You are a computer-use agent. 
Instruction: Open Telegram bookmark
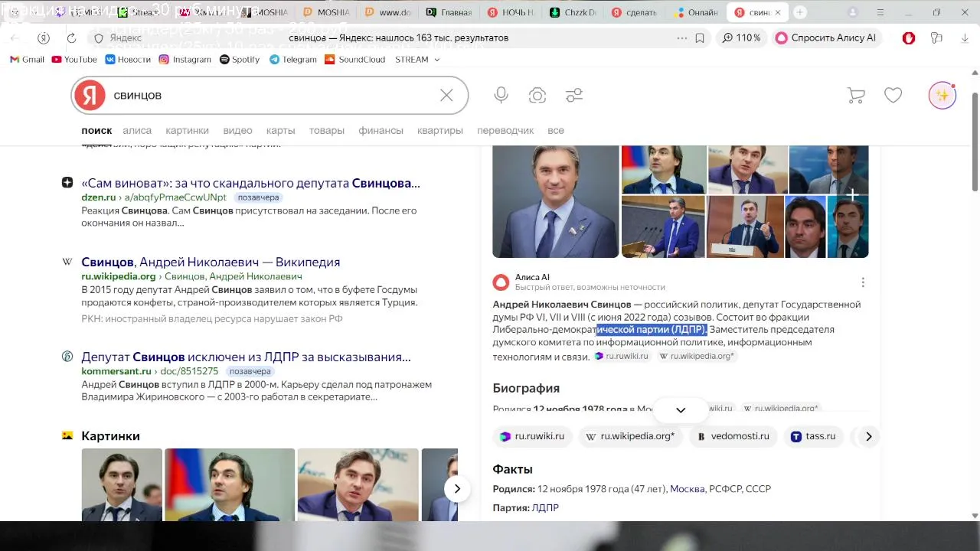tap(292, 59)
